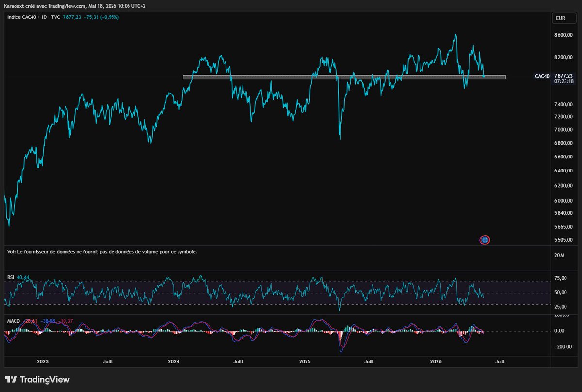This screenshot has height=392, width=582.
Task: Click the 6 800,00 price axis label
Action: (x=563, y=143)
